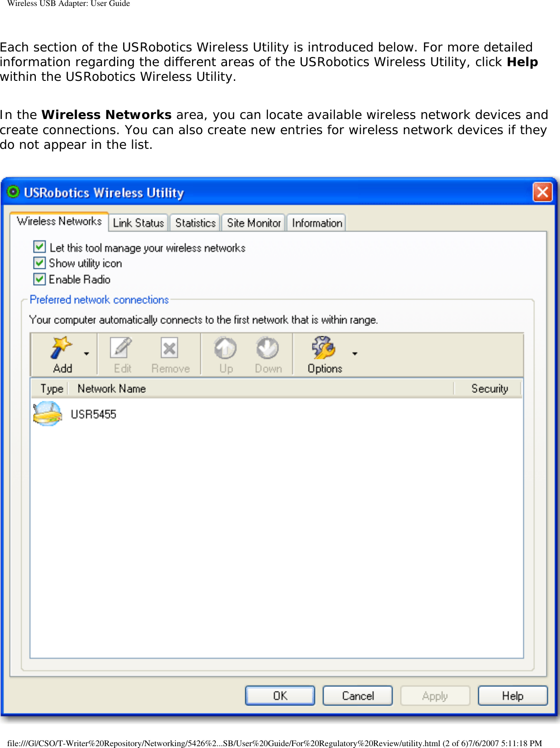Toggle 'Let this tool manage your wireless networks'
Viewport: 560px width, 748px height.
[x=40, y=247]
